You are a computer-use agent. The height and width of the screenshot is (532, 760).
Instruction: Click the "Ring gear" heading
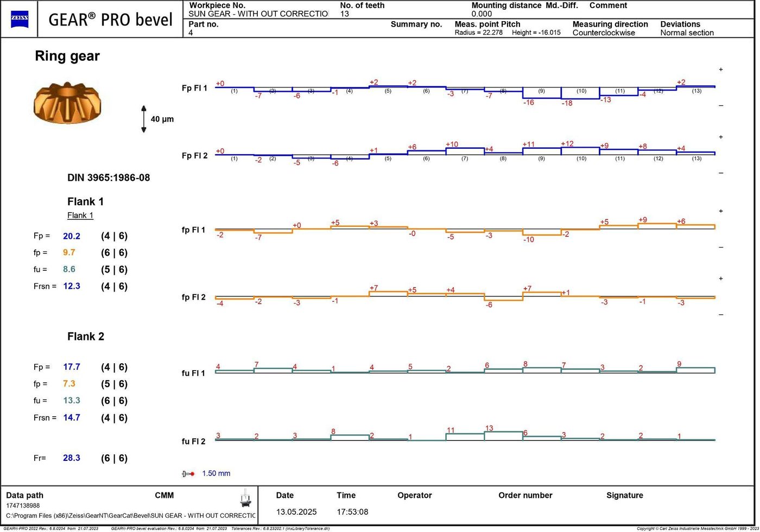[67, 56]
